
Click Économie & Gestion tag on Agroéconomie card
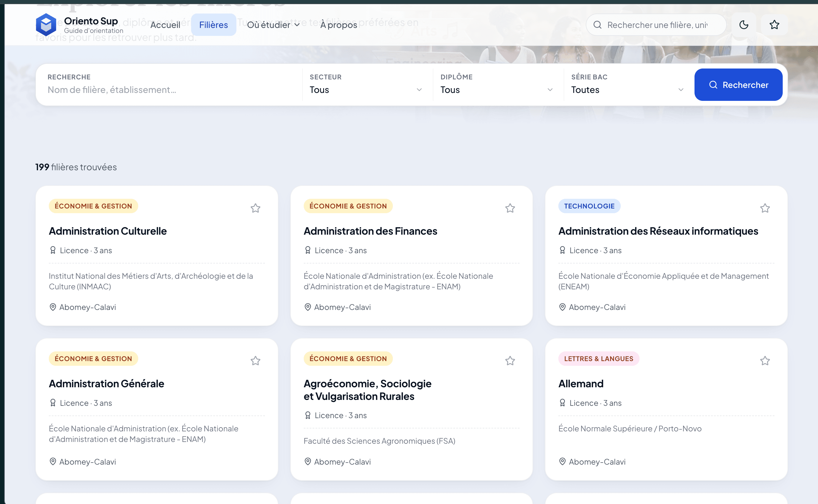(348, 359)
